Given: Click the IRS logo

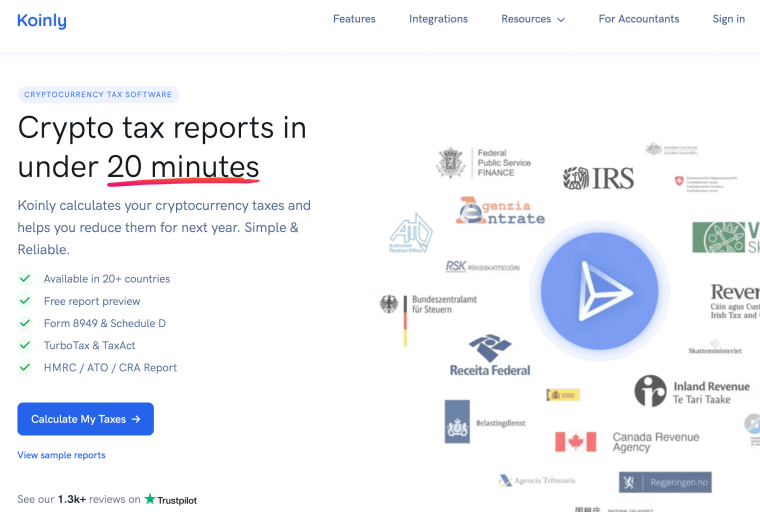Looking at the screenshot, I should (598, 178).
